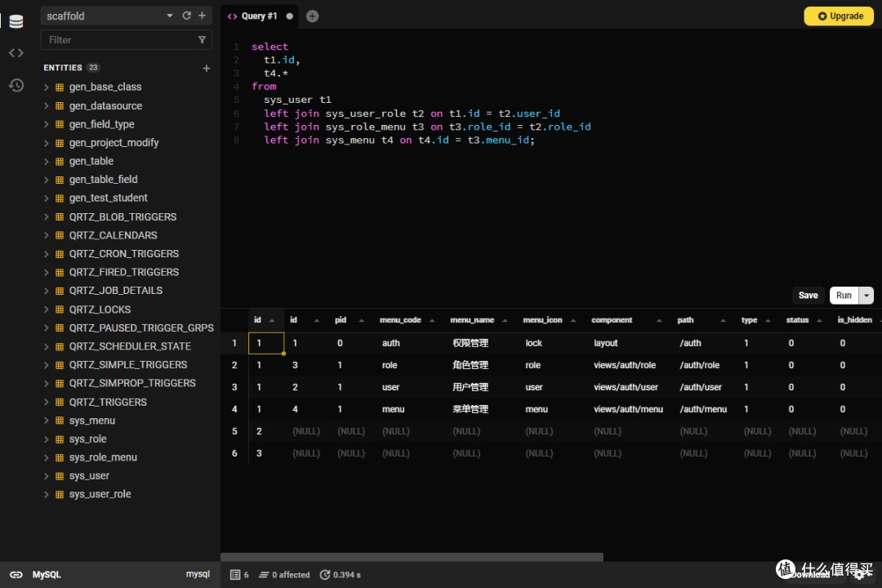
Task: Select QRTZ_TRIGGERS in the entities list
Action: pos(108,402)
